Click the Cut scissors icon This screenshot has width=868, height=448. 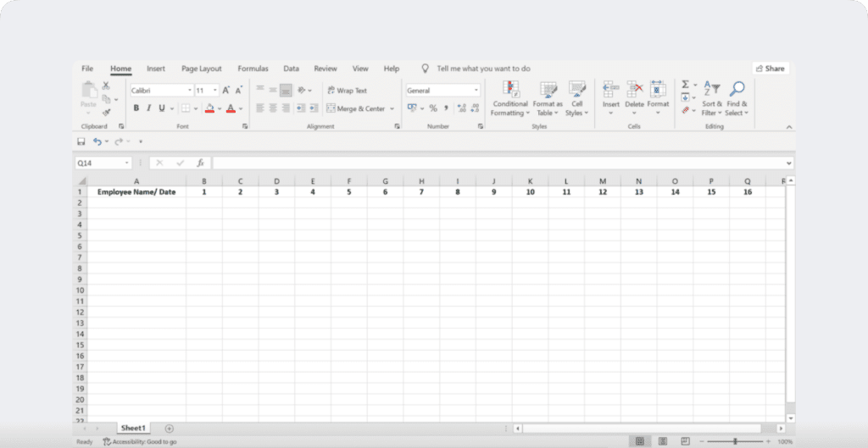pyautogui.click(x=106, y=86)
